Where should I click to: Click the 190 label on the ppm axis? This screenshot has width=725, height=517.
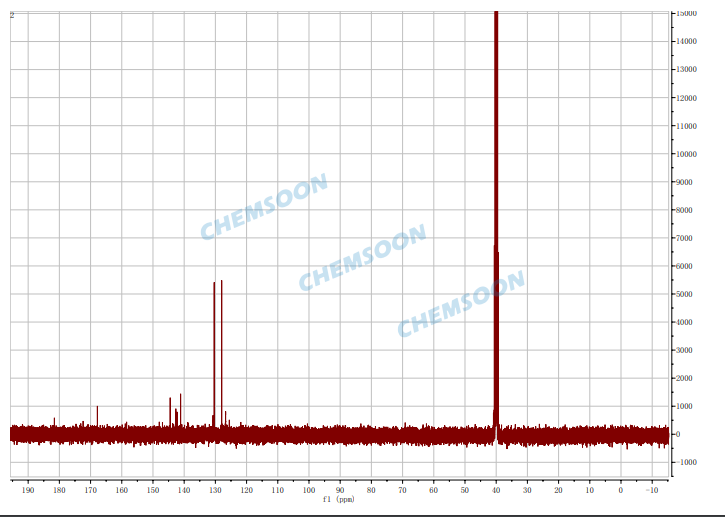click(27, 490)
